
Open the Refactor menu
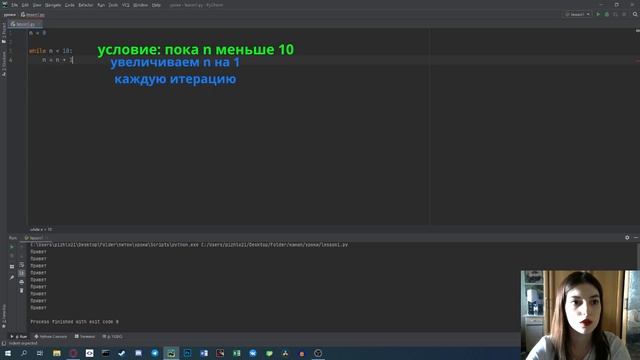coord(86,5)
